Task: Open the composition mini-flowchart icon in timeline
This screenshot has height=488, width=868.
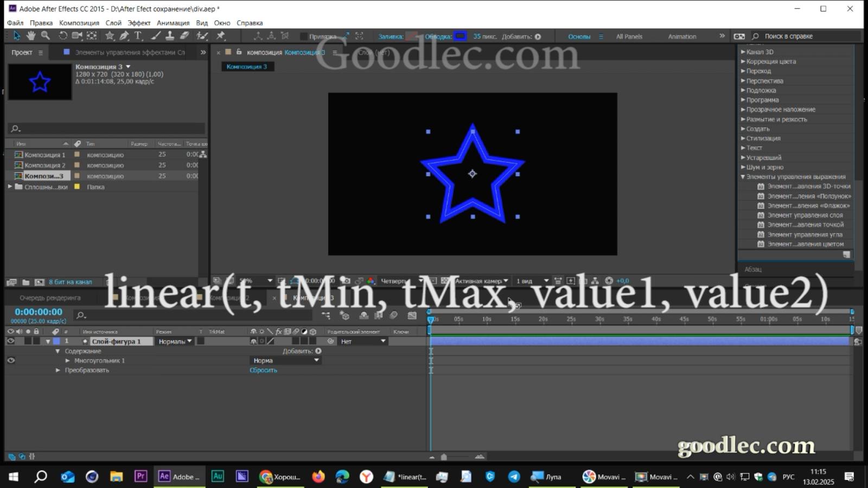Action: click(325, 315)
